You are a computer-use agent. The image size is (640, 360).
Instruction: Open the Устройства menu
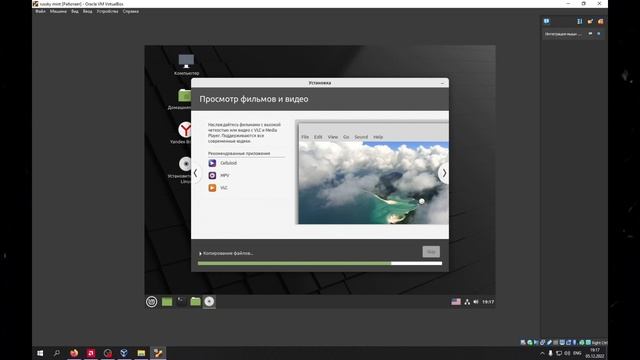(107, 11)
